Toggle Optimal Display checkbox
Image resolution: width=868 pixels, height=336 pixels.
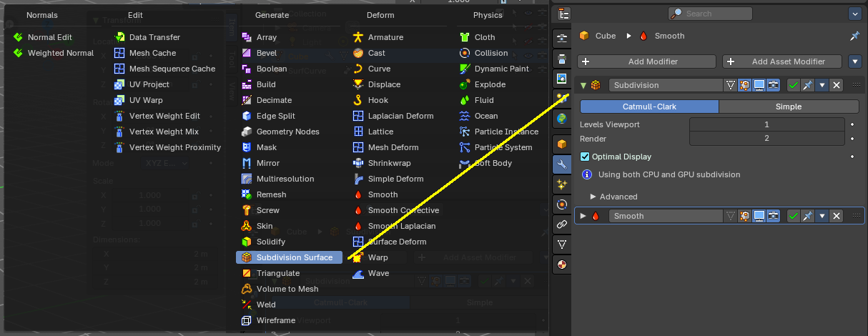tap(585, 157)
